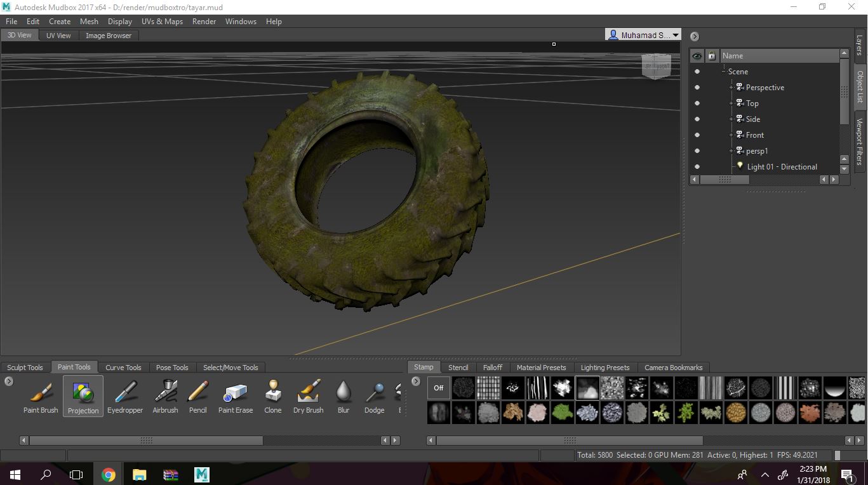
Task: Activate the Paint Erase tool
Action: pos(236,397)
